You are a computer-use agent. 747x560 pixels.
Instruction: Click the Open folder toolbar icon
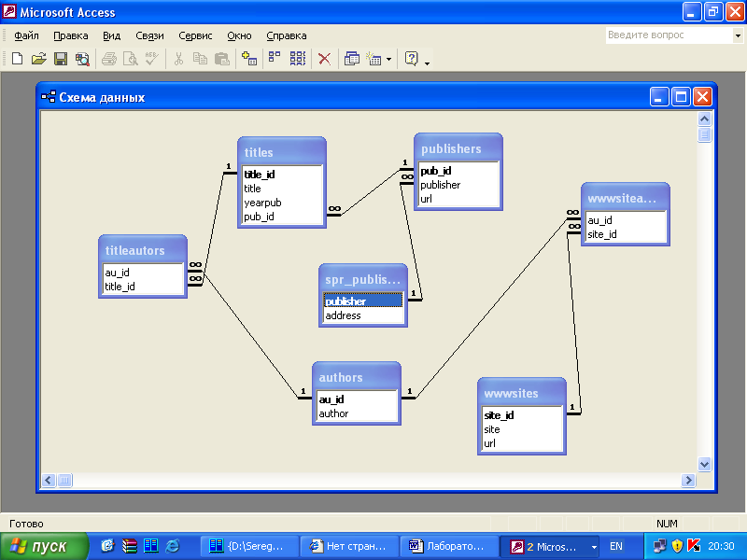(38, 59)
